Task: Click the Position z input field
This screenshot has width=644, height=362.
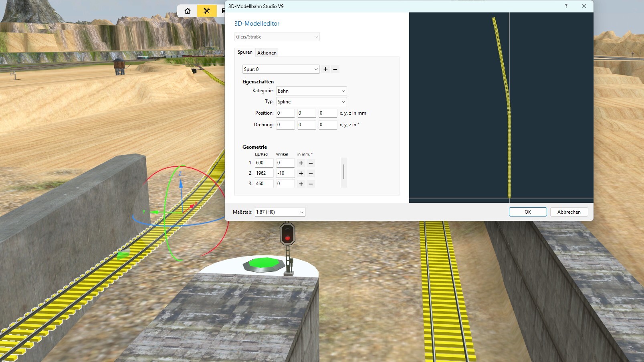Action: point(328,113)
